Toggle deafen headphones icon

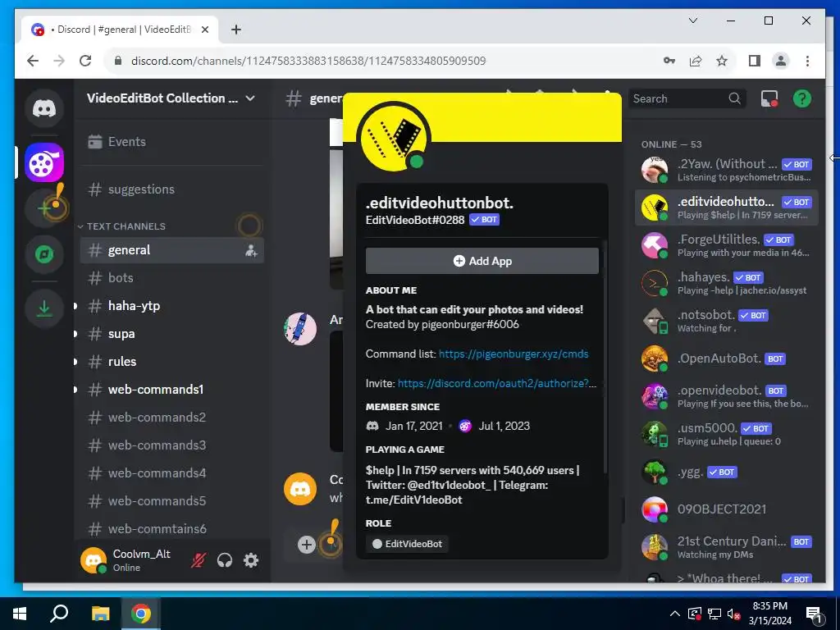coord(225,560)
